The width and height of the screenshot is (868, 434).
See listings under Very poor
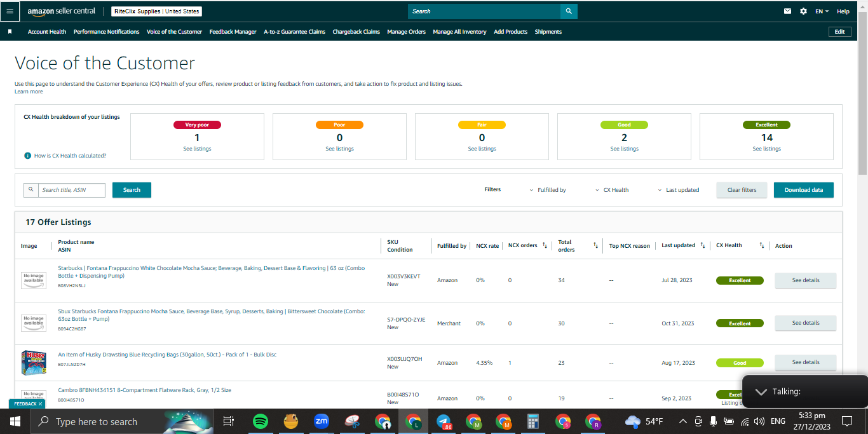click(x=197, y=149)
